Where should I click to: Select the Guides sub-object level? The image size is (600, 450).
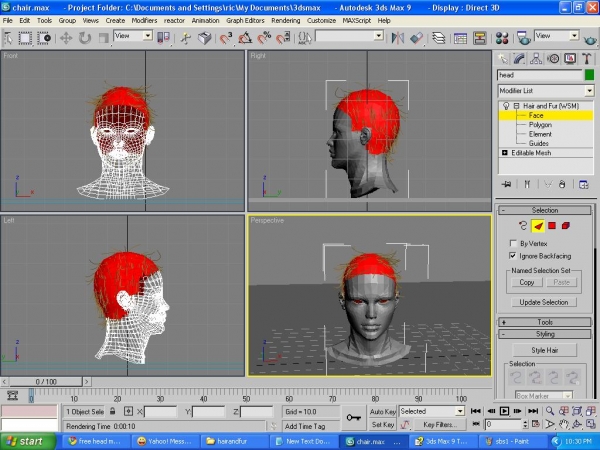[x=538, y=143]
